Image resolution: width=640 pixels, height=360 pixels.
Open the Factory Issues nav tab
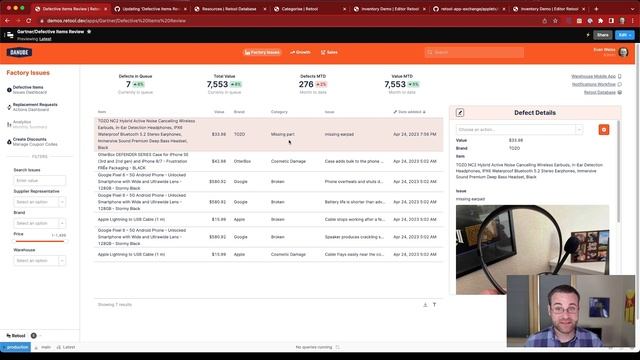(x=262, y=52)
